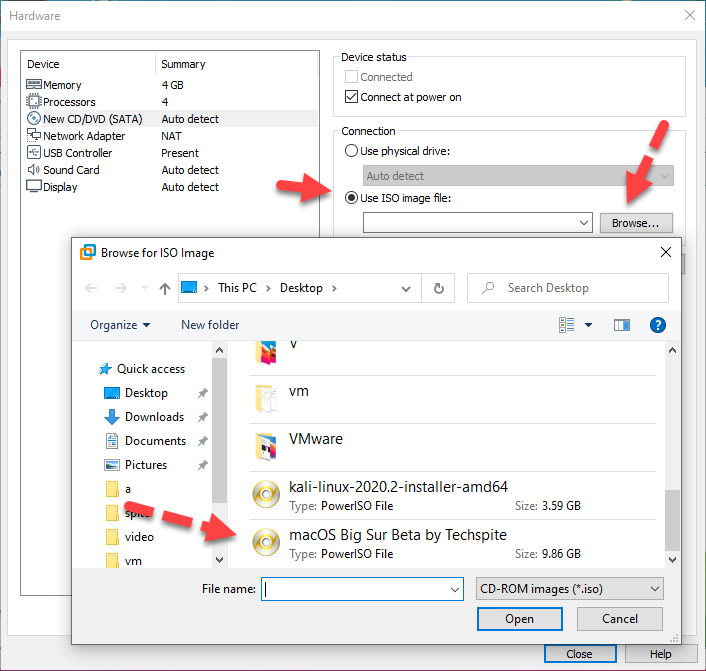Click the file list vertical scrollbar
The image size is (706, 671).
(672, 519)
